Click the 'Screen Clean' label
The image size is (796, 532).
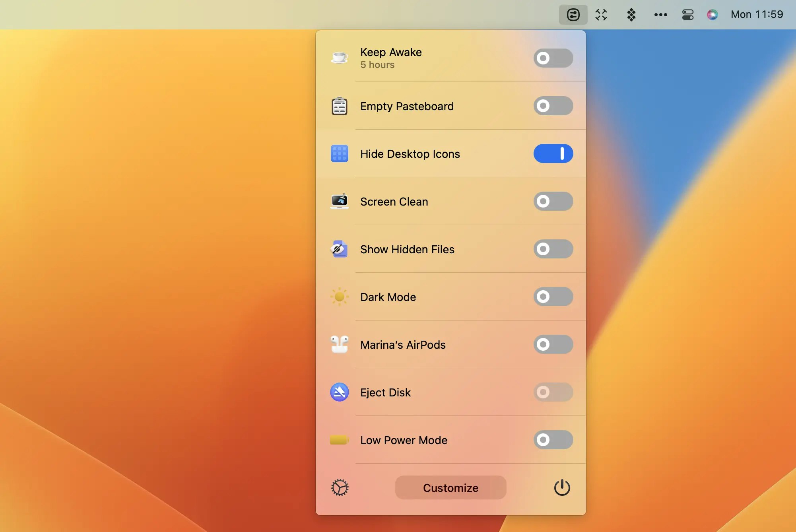394,202
